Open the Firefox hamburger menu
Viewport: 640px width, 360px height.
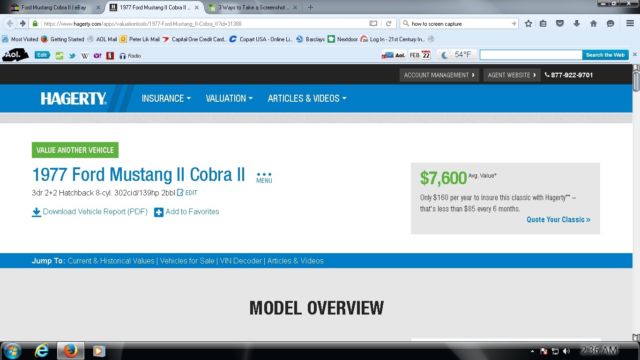[630, 24]
